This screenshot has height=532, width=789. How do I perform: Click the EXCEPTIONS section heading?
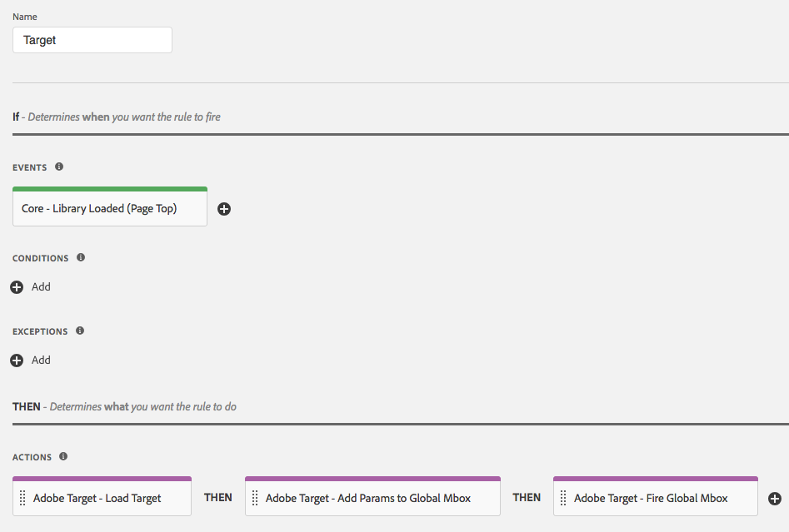click(x=40, y=331)
